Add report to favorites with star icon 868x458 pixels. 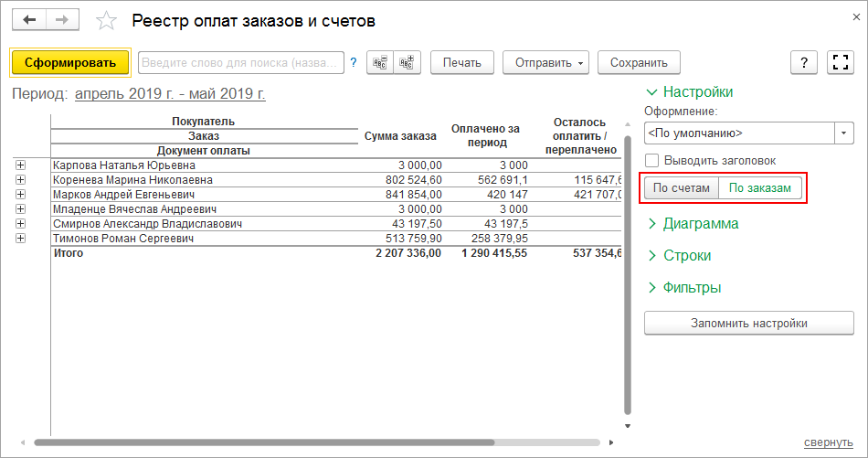point(106,21)
